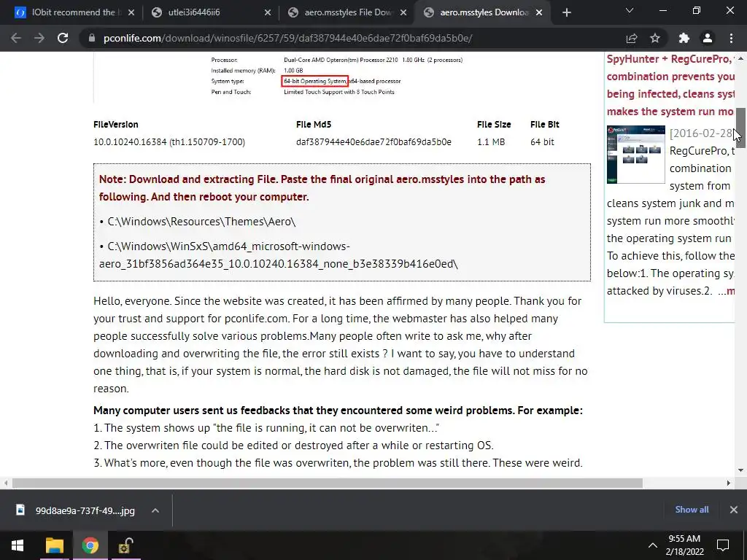Viewport: 747px width, 560px height.
Task: Click the File Bit column header
Action: tap(544, 124)
